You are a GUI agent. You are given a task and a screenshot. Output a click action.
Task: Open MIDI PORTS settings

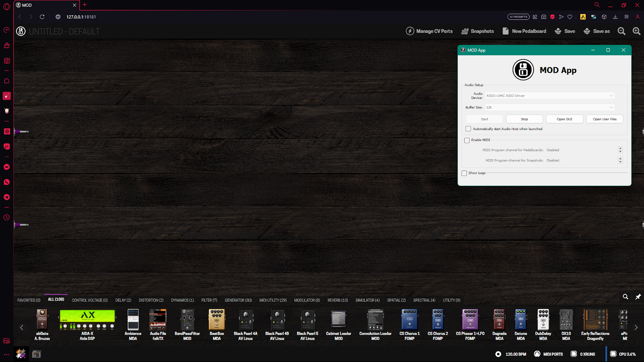tap(548, 354)
